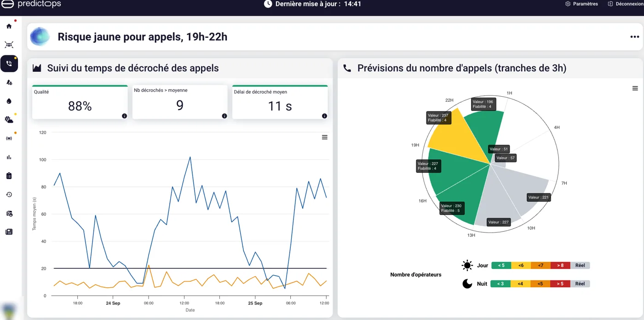Click the 14:41 last update time
Viewport: 644px width, 320px height.
tap(352, 4)
